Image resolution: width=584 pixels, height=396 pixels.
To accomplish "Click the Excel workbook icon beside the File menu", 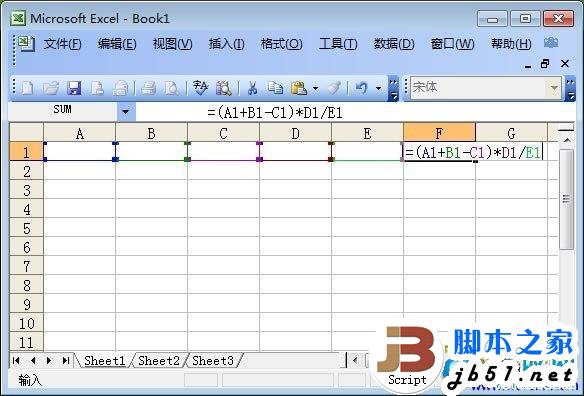I will pyautogui.click(x=26, y=44).
